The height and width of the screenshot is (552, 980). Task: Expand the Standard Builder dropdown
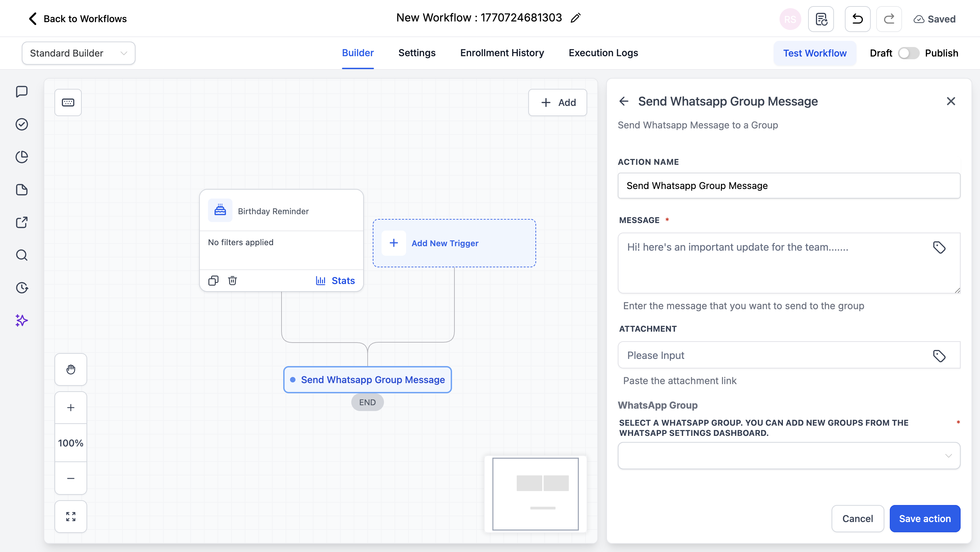78,53
